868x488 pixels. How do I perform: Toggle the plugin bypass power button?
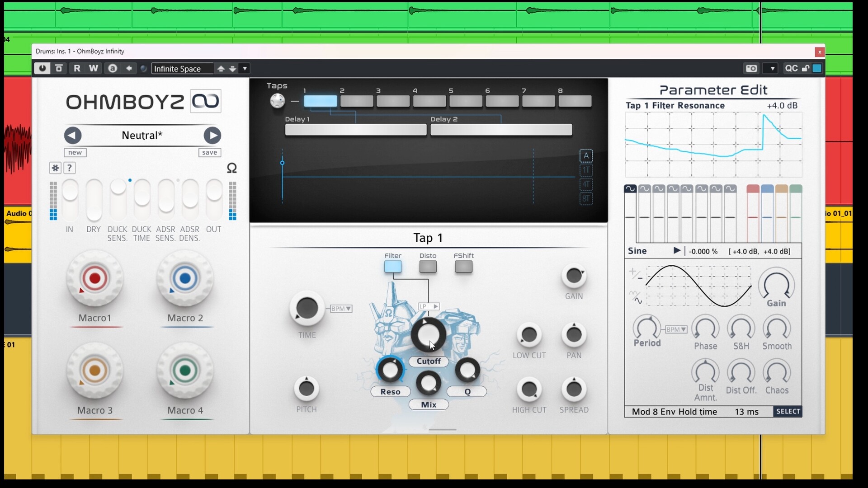pyautogui.click(x=42, y=68)
